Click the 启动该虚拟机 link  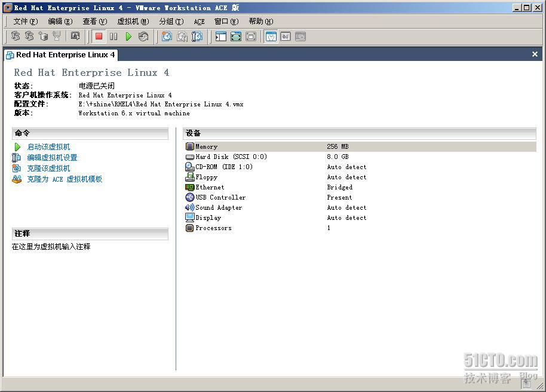click(x=48, y=146)
